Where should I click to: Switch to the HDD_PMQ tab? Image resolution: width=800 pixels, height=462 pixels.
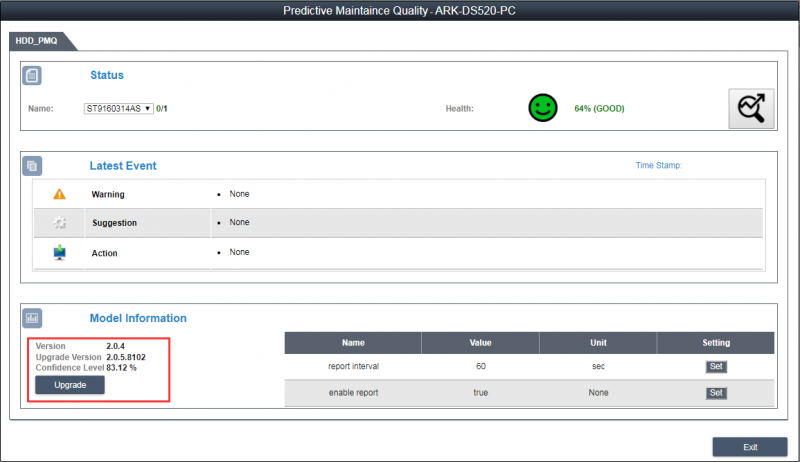tap(39, 40)
